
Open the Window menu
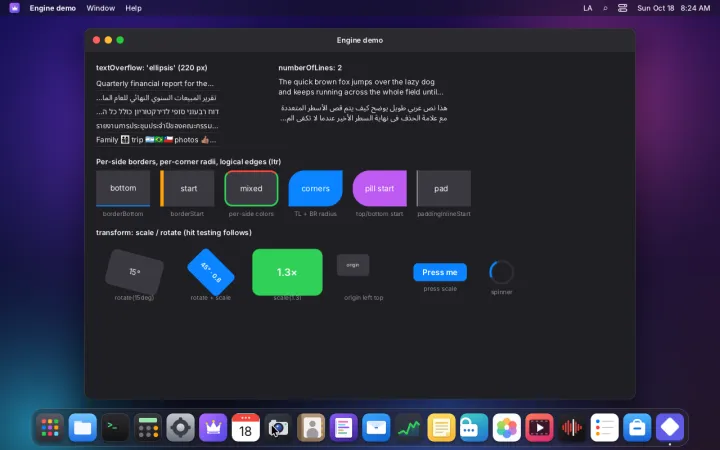tap(101, 8)
